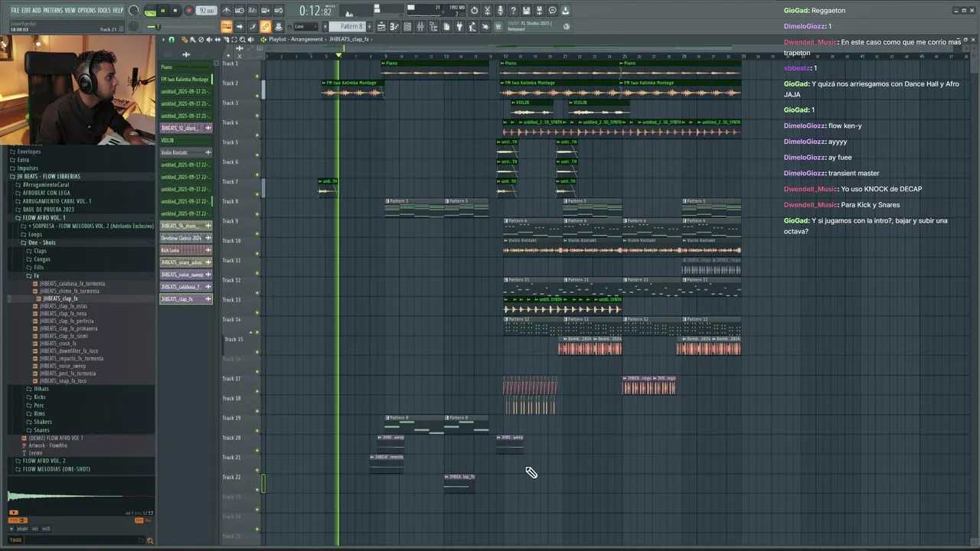
Task: Click the plugin filter tag in browser
Action: pos(22,529)
